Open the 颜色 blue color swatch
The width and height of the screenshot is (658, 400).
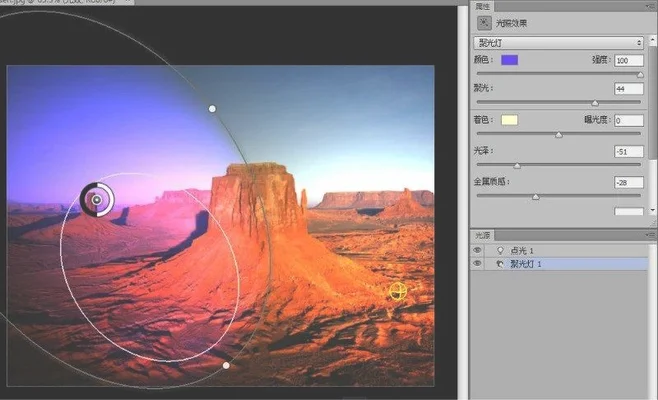509,60
